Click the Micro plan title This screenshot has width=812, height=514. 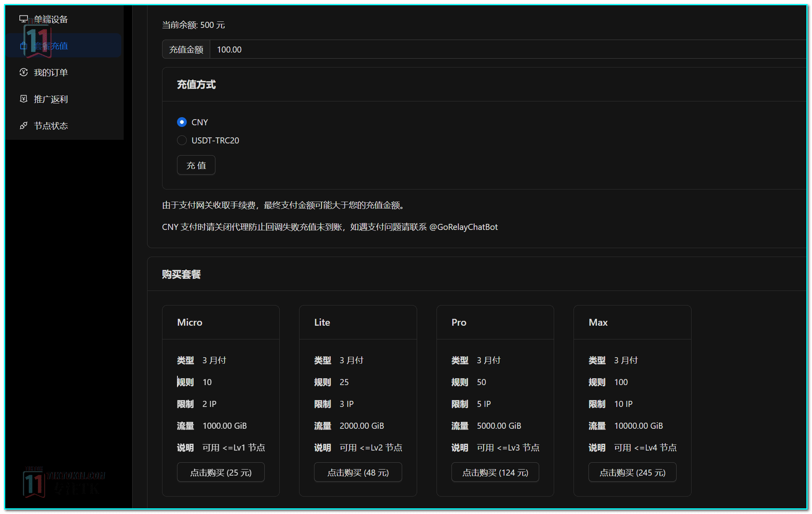point(190,322)
